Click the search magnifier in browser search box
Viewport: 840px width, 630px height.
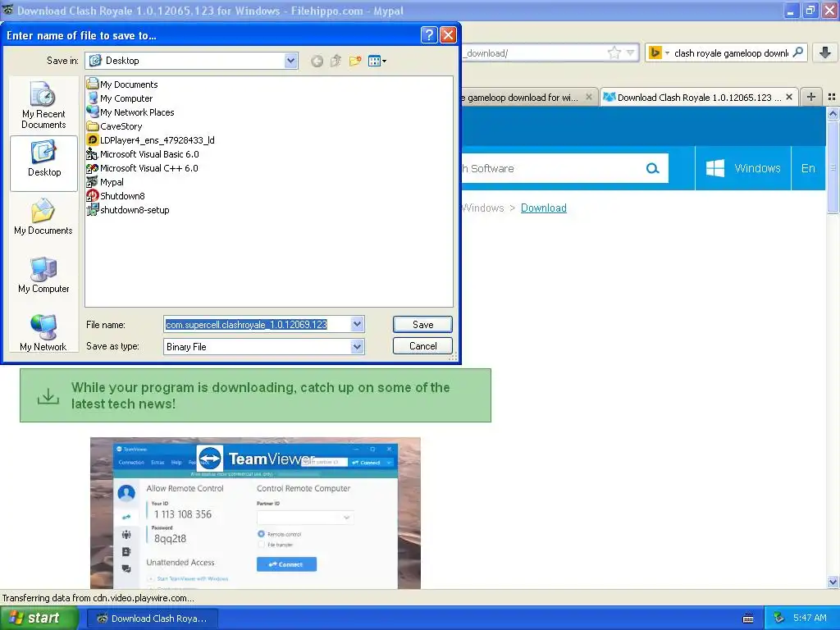(x=797, y=52)
